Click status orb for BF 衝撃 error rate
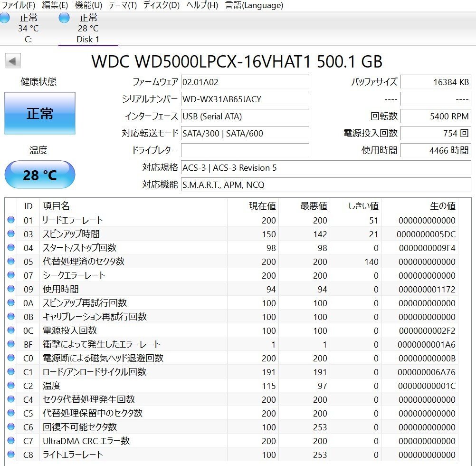This screenshot has width=476, height=466. 11,344
